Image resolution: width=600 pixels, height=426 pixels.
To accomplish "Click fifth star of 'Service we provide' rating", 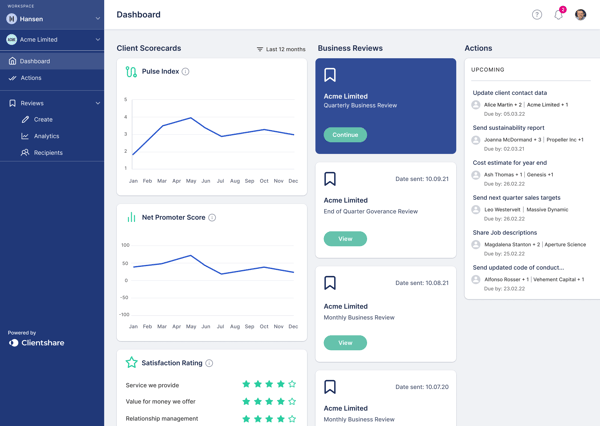I will pyautogui.click(x=292, y=384).
